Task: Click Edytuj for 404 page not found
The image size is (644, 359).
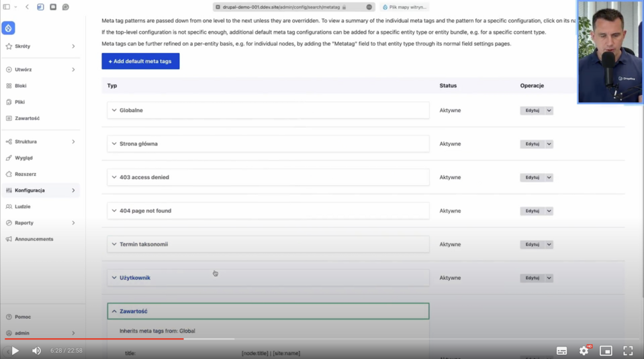Action: coord(533,211)
